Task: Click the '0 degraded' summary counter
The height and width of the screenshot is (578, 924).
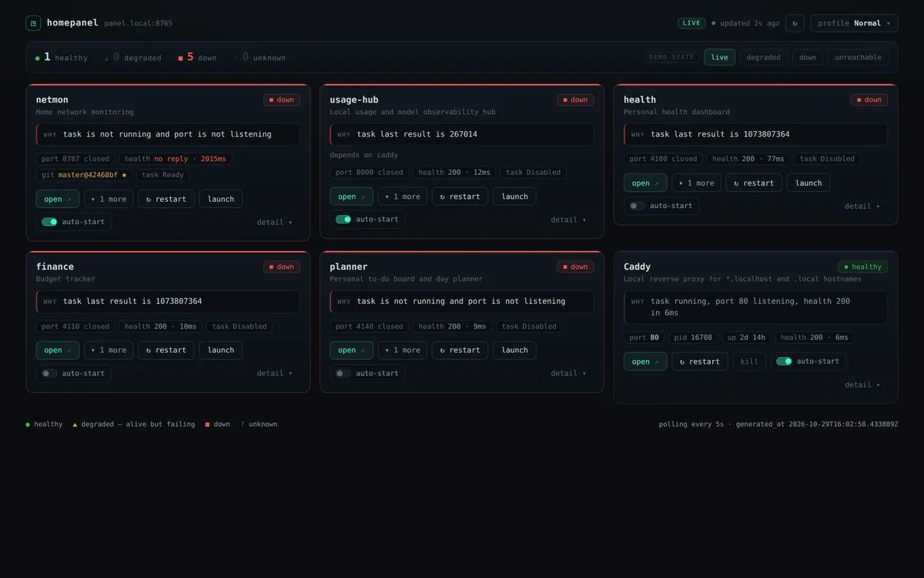Action: click(133, 57)
